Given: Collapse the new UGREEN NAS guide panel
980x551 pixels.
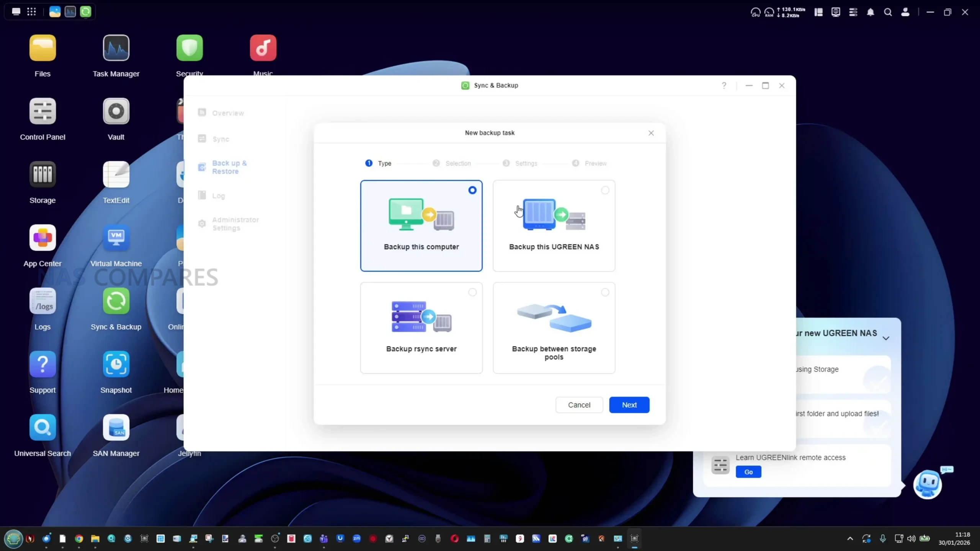Looking at the screenshot, I should pos(885,338).
